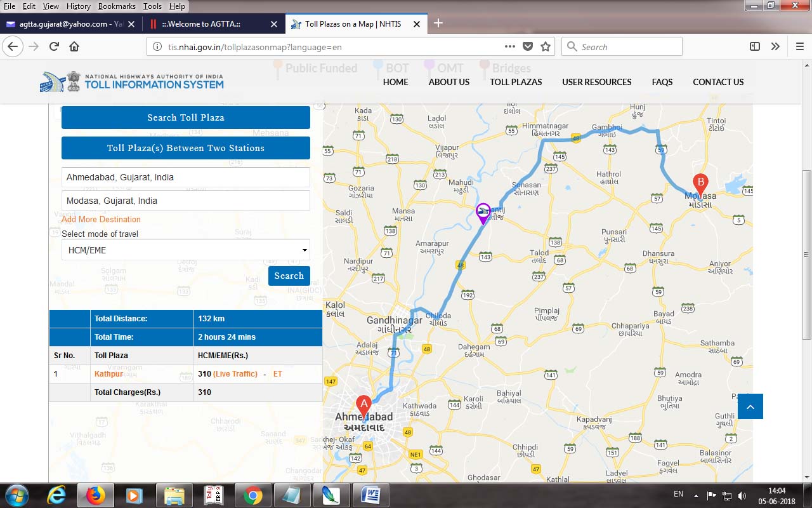Open the page actions three-dot menu
Screen dimensions: 812x508
510,46
